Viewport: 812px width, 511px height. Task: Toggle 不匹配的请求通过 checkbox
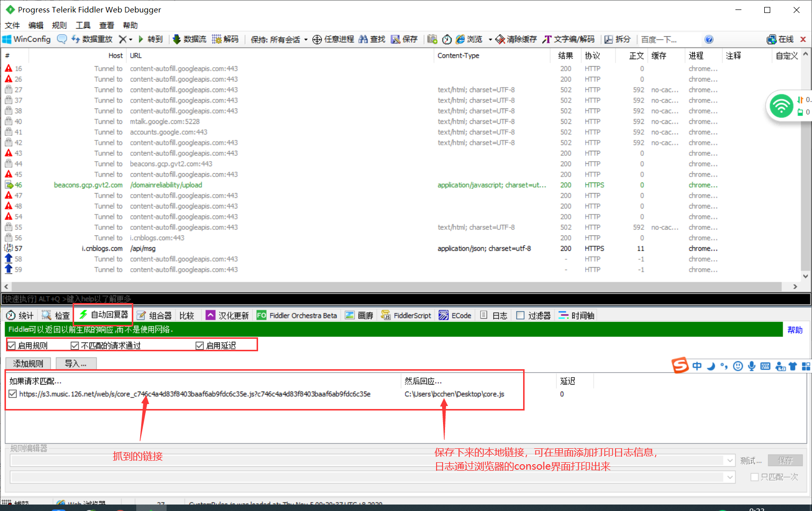point(75,346)
